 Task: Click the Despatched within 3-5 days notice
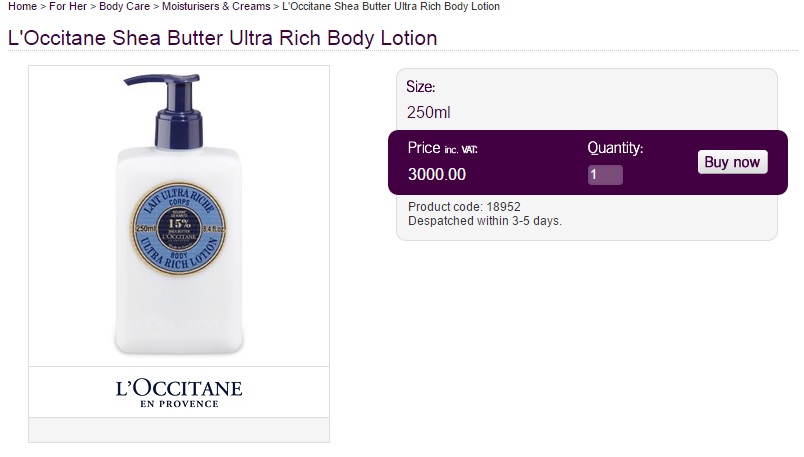485,220
